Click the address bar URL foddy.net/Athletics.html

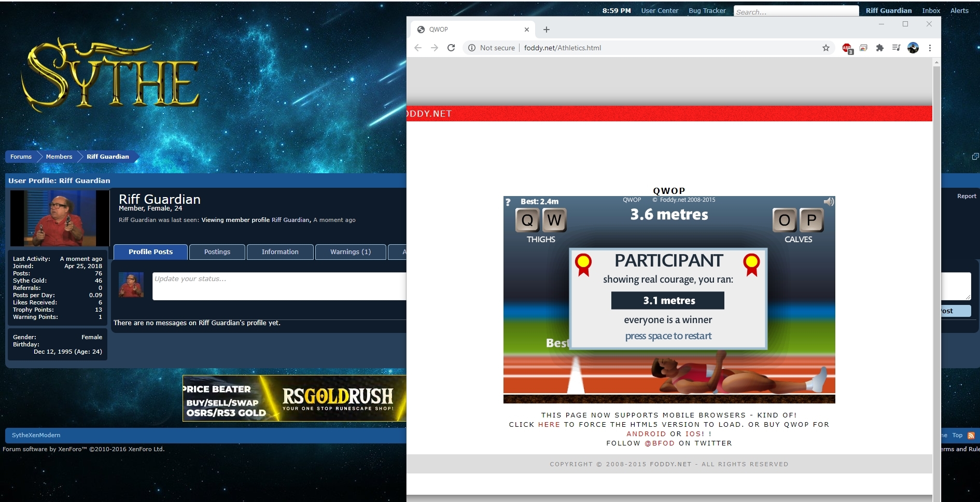[563, 48]
